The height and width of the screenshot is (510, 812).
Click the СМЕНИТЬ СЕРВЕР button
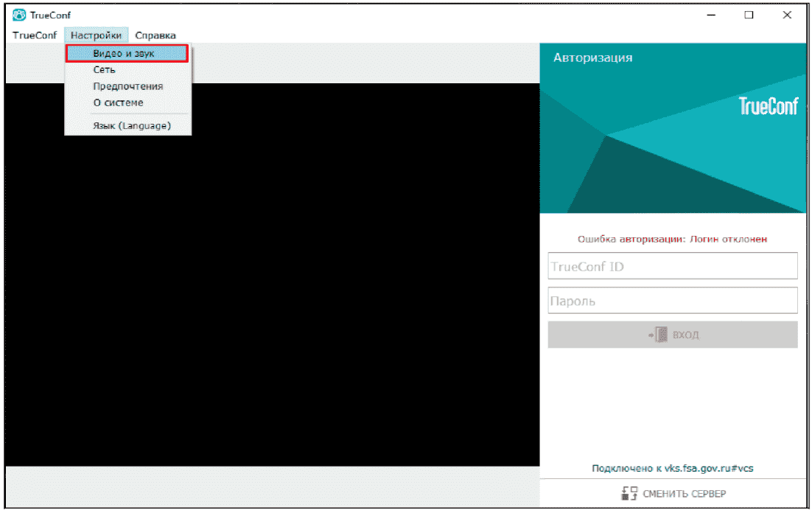(x=673, y=494)
